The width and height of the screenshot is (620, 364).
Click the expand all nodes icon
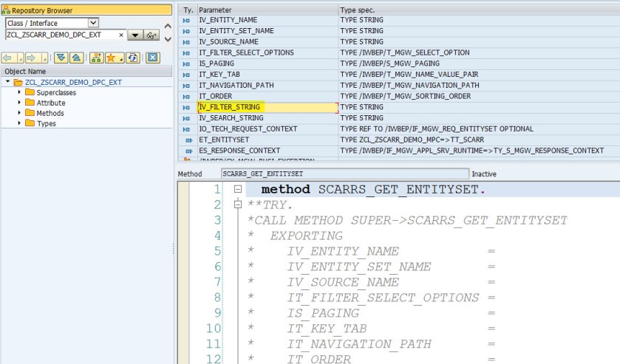point(62,57)
